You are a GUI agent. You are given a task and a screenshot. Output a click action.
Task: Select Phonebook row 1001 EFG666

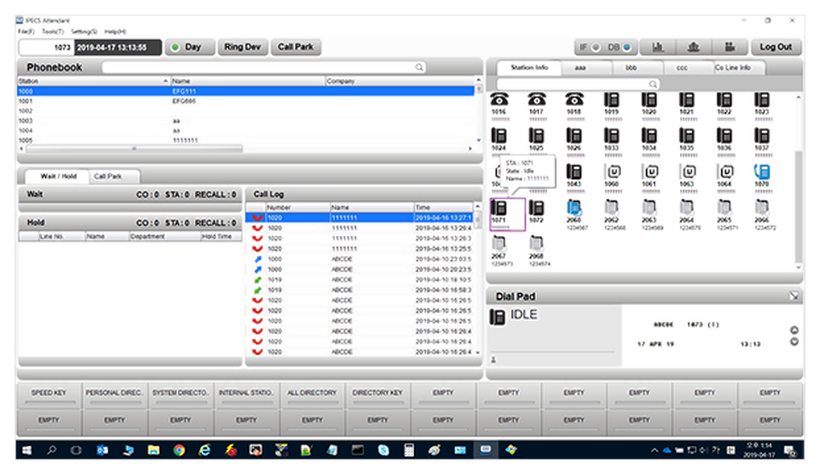point(246,101)
